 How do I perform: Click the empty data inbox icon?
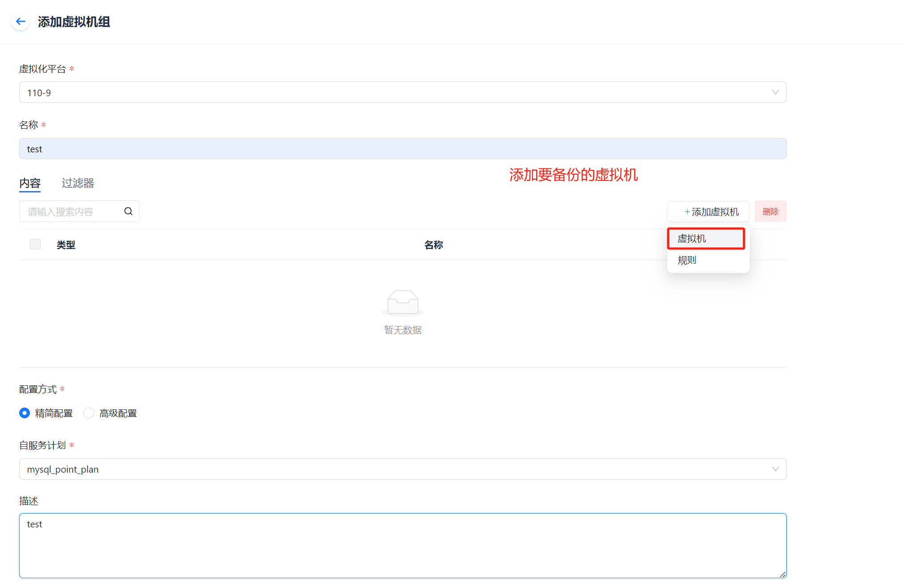click(x=403, y=302)
